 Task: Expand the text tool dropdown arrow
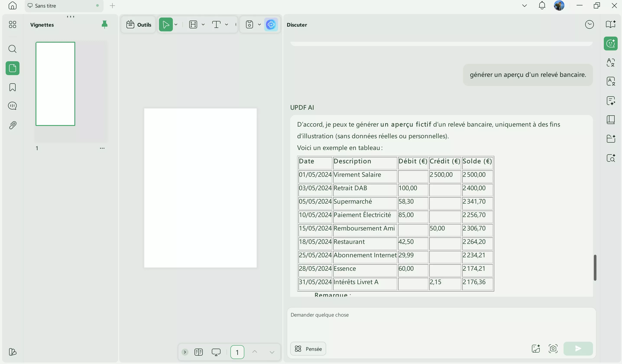click(x=227, y=25)
